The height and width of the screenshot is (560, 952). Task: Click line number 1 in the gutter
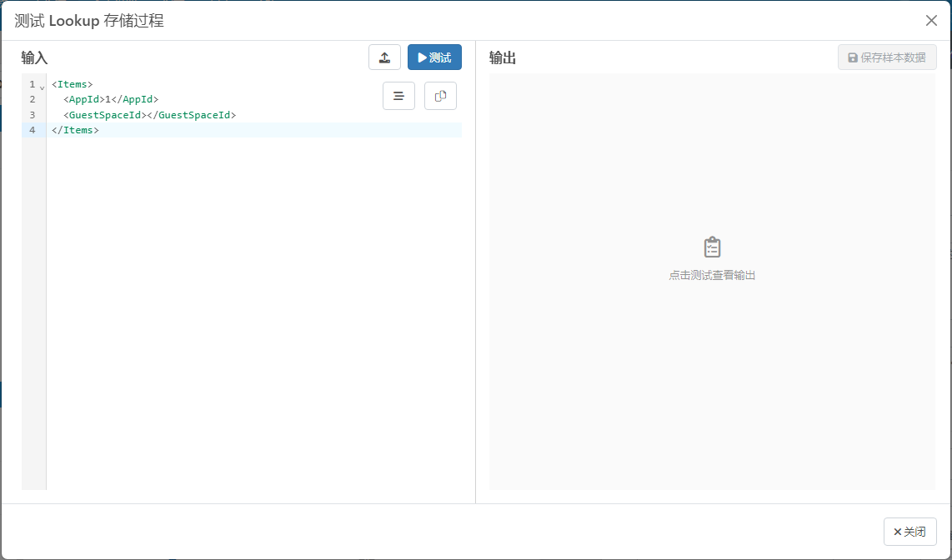coord(32,84)
